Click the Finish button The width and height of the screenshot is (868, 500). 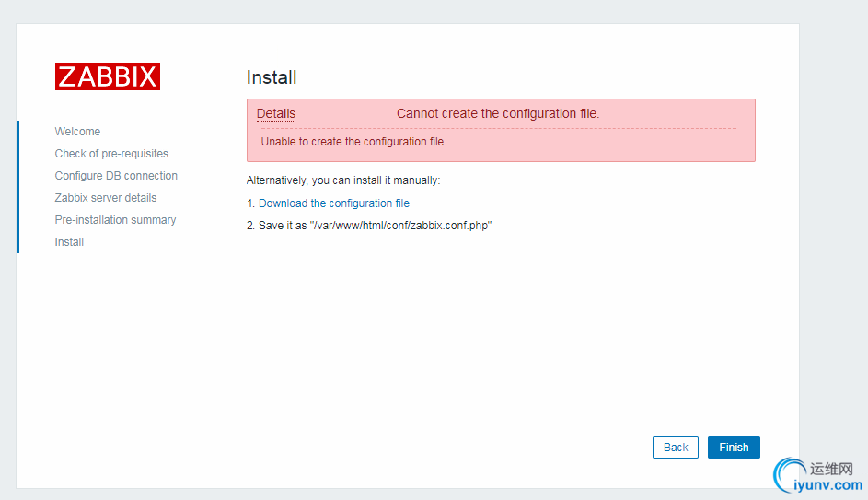[x=734, y=448]
